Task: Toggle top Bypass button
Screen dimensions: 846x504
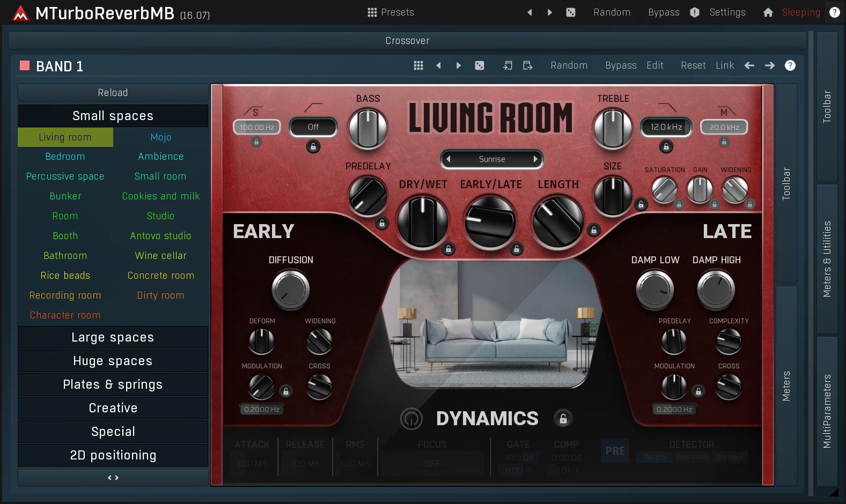Action: [663, 12]
